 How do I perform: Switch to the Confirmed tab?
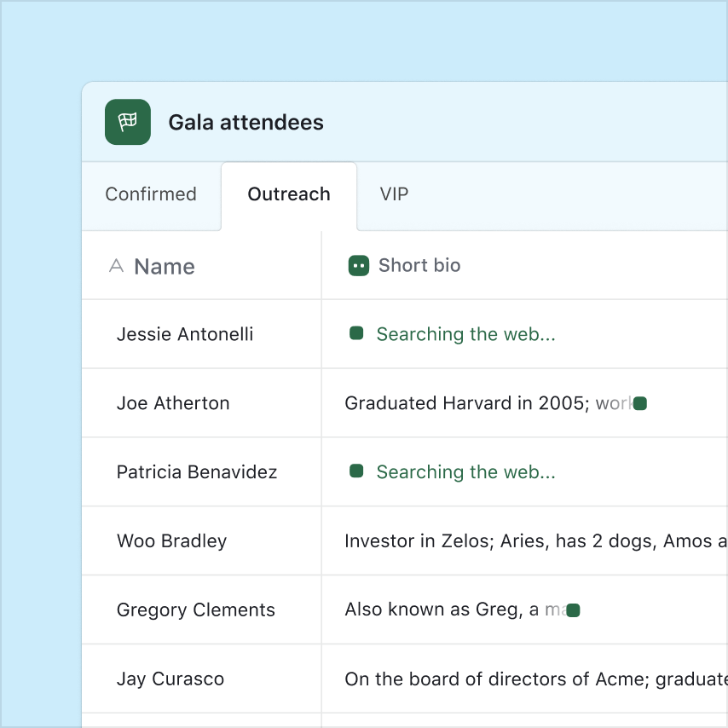coord(151,194)
